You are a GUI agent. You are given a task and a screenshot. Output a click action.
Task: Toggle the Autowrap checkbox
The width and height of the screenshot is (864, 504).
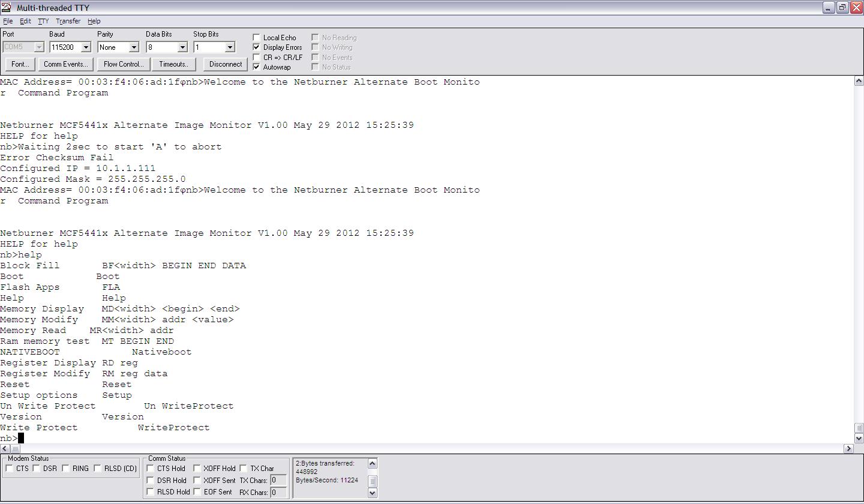pyautogui.click(x=257, y=67)
